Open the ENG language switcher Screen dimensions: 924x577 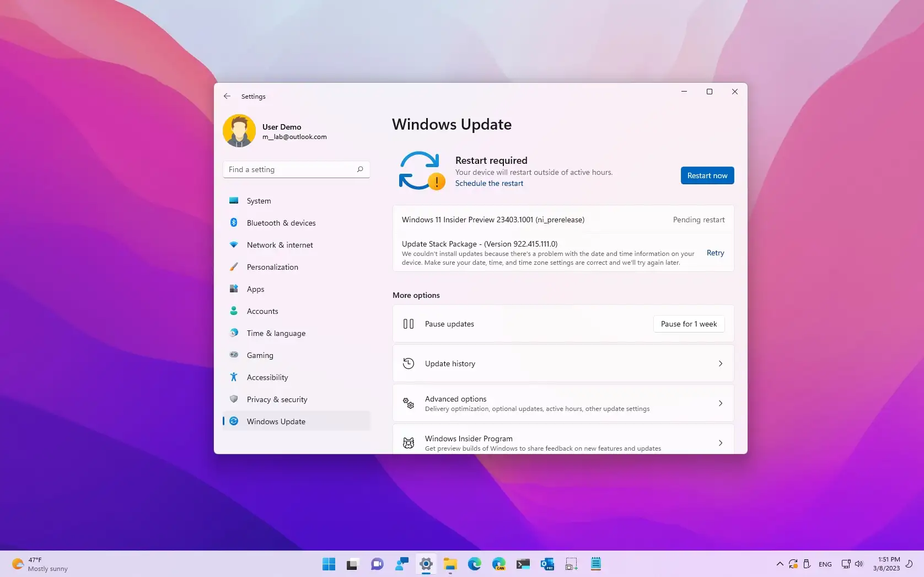coord(825,564)
